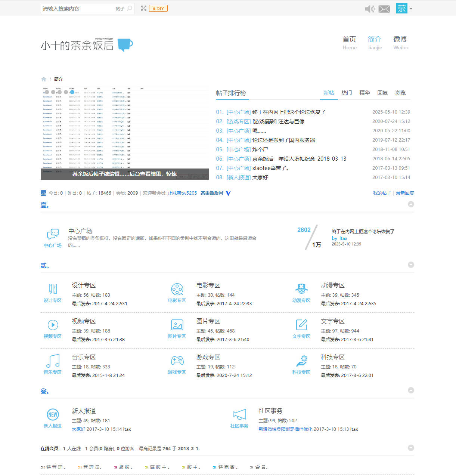The image size is (456, 476).
Task: Collapse the 叁 category section
Action: (411, 390)
